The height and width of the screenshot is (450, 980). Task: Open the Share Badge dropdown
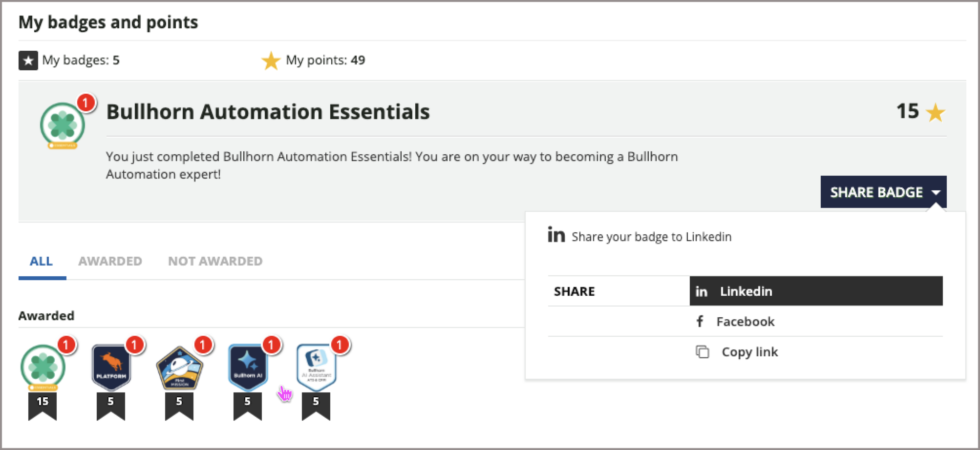883,192
